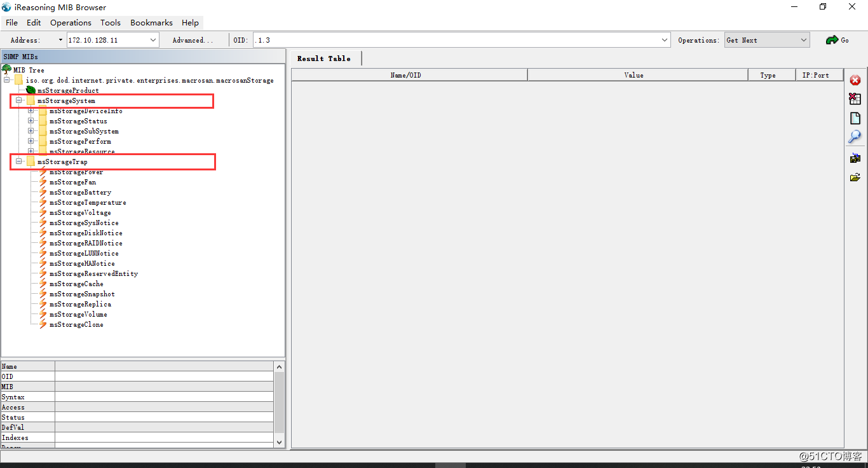Collapse the msStorageSystem node

coord(18,100)
